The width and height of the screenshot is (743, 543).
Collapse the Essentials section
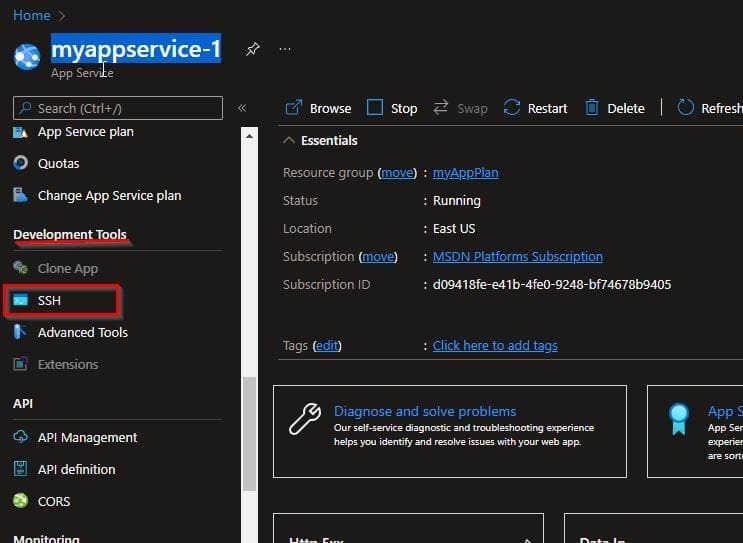point(290,141)
